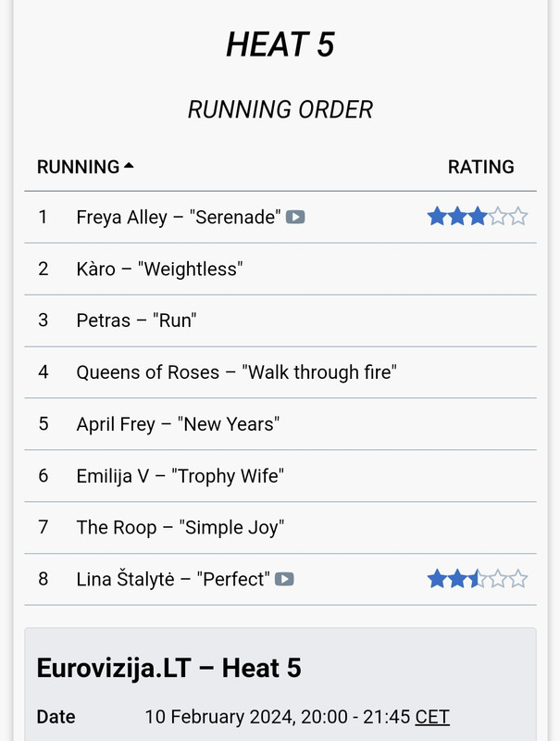Sort table by RUNNING column
The height and width of the screenshot is (741, 560).
[78, 167]
